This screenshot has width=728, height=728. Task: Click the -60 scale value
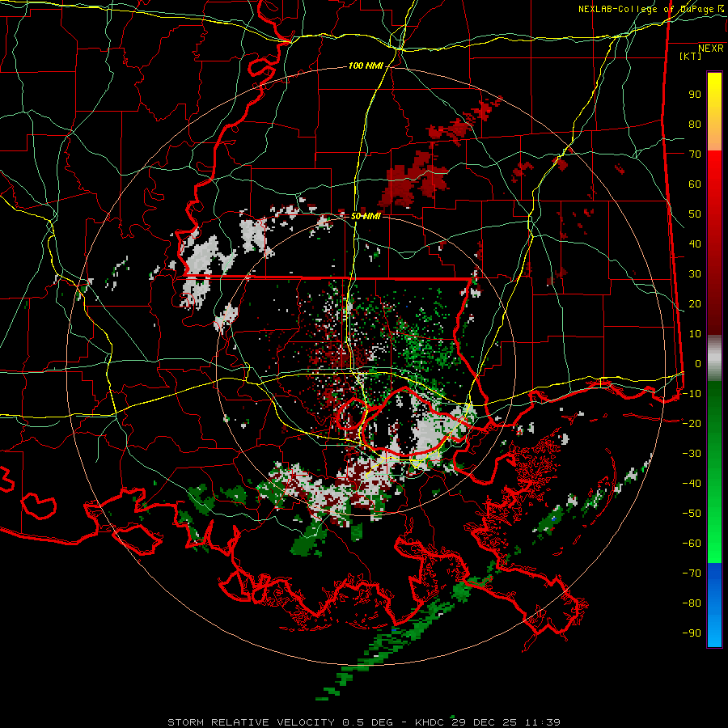pyautogui.click(x=692, y=544)
